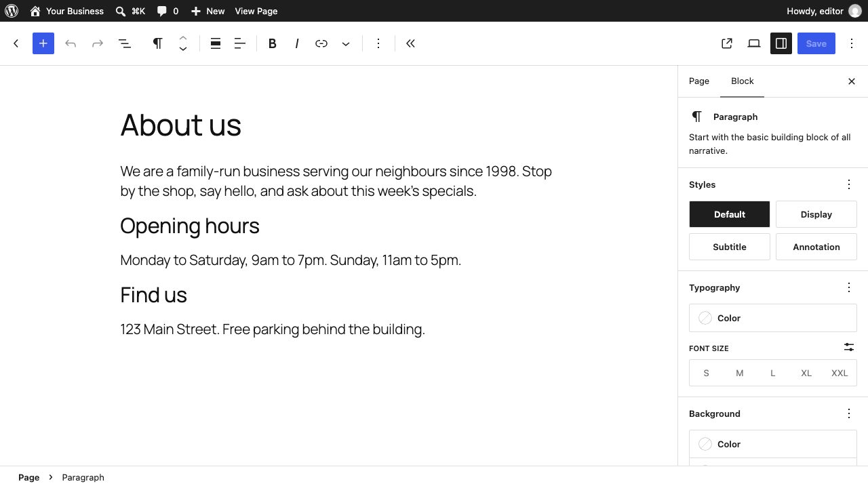
Task: Apply bold formatting
Action: (273, 43)
